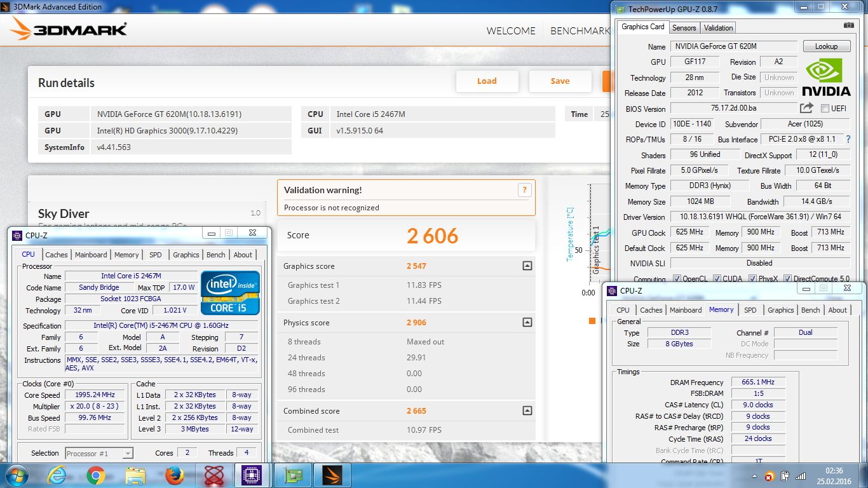Click the NVIDIA logo in GPU-Z
The width and height of the screenshot is (868, 488).
[x=825, y=77]
